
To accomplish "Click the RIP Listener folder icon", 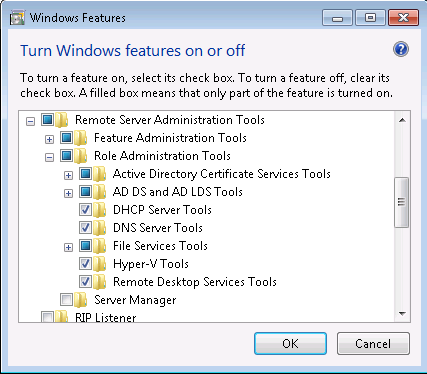I will pos(61,316).
